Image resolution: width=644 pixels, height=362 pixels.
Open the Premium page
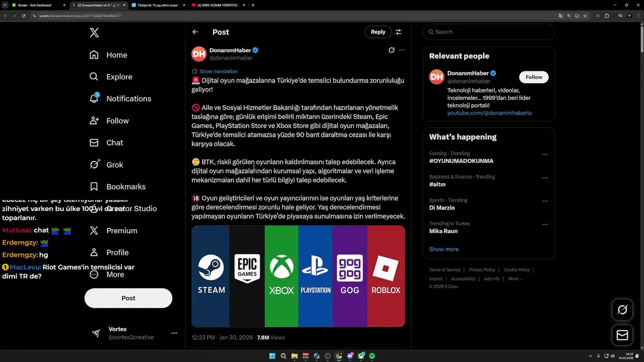[x=113, y=230]
